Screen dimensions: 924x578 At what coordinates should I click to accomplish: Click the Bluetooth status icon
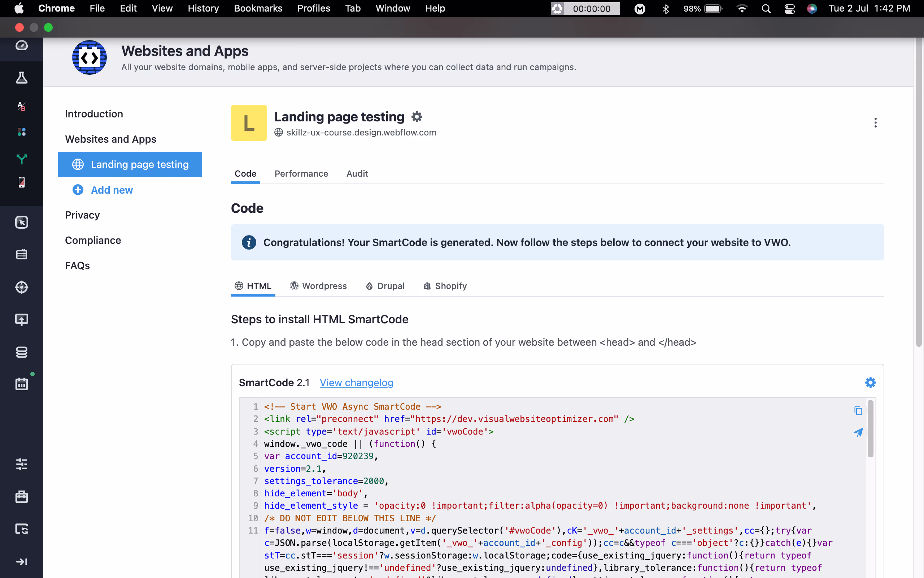[666, 8]
